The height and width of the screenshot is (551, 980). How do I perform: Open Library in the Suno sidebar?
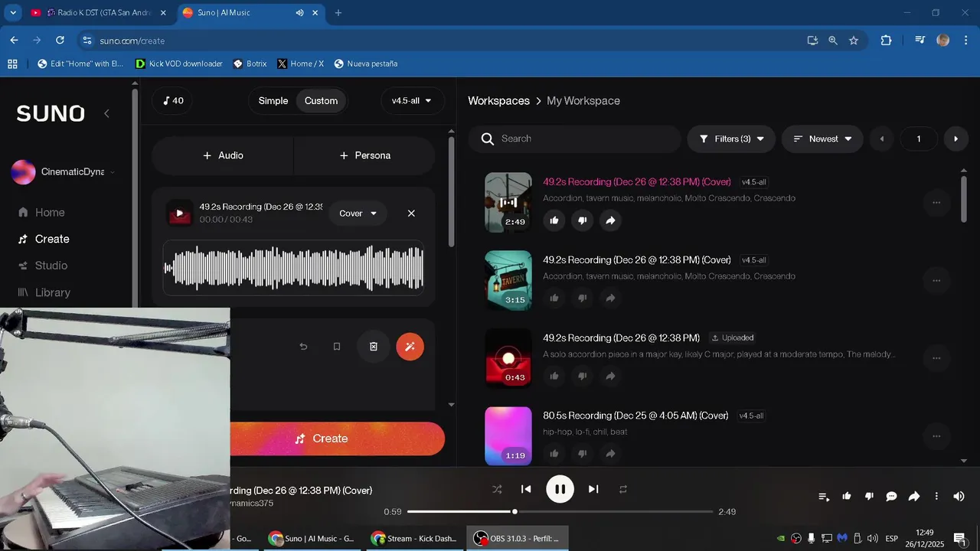click(44, 292)
